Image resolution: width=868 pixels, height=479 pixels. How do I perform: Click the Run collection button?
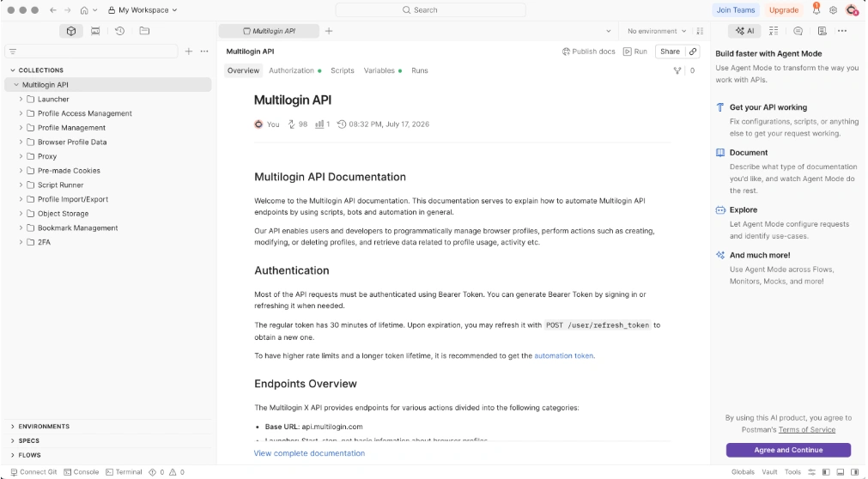click(x=635, y=52)
